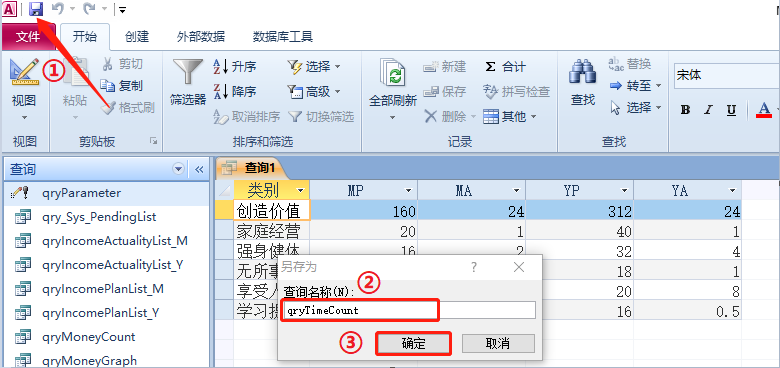Screen dimensions: 780x368
Task: Click the 宋体 font name box
Action: pyautogui.click(x=726, y=76)
